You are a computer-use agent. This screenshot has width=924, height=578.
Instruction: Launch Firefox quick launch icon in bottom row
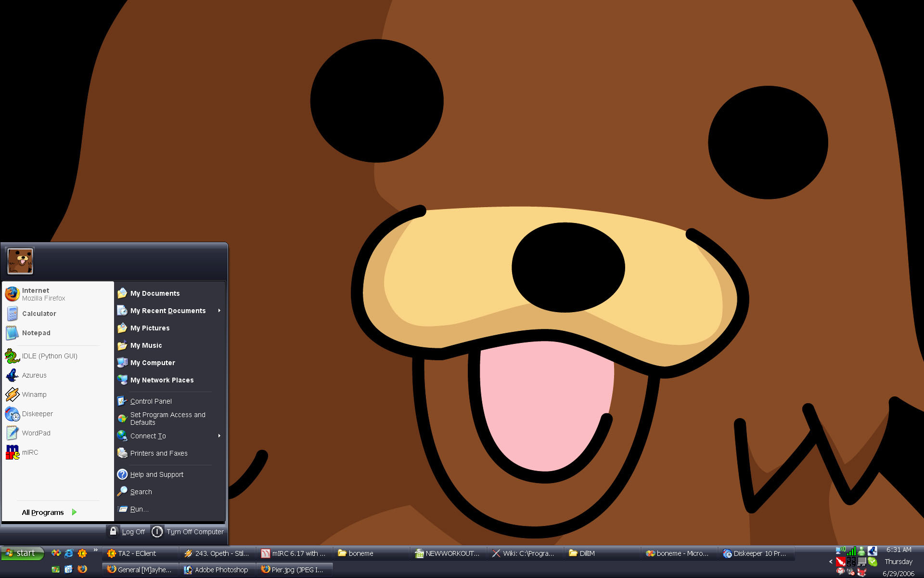pyautogui.click(x=82, y=569)
